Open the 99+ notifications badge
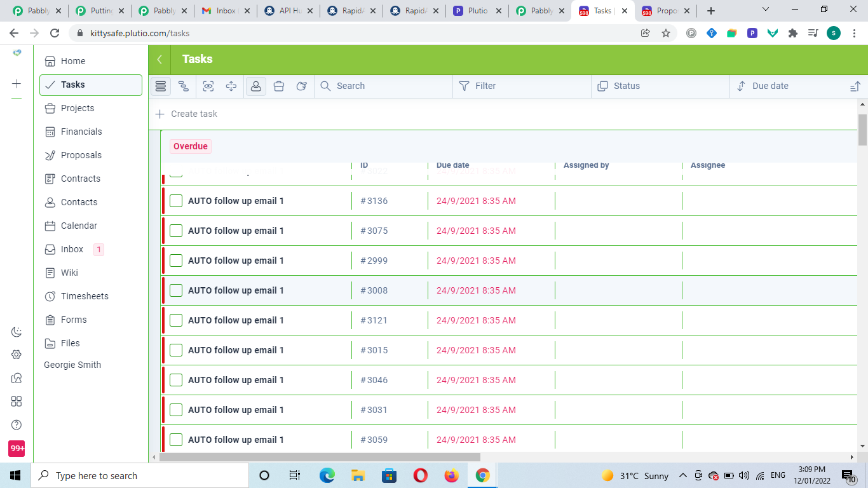Image resolution: width=868 pixels, height=488 pixels. coord(17,448)
